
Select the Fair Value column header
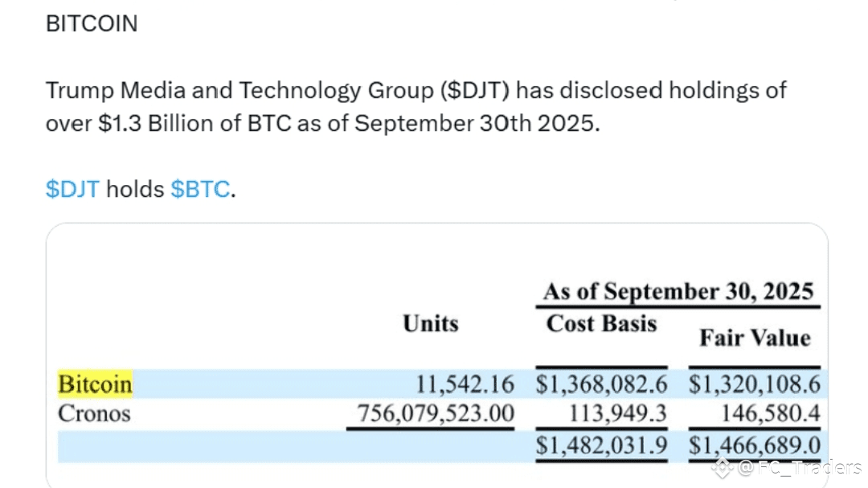tap(755, 337)
